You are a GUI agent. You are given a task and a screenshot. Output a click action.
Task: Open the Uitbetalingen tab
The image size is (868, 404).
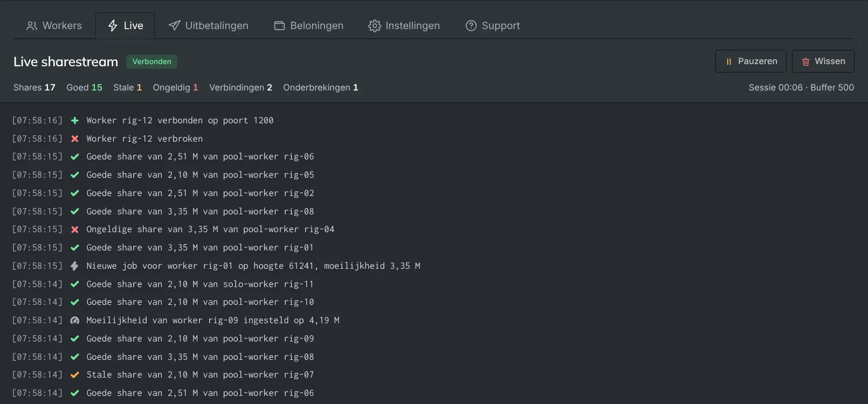[208, 26]
